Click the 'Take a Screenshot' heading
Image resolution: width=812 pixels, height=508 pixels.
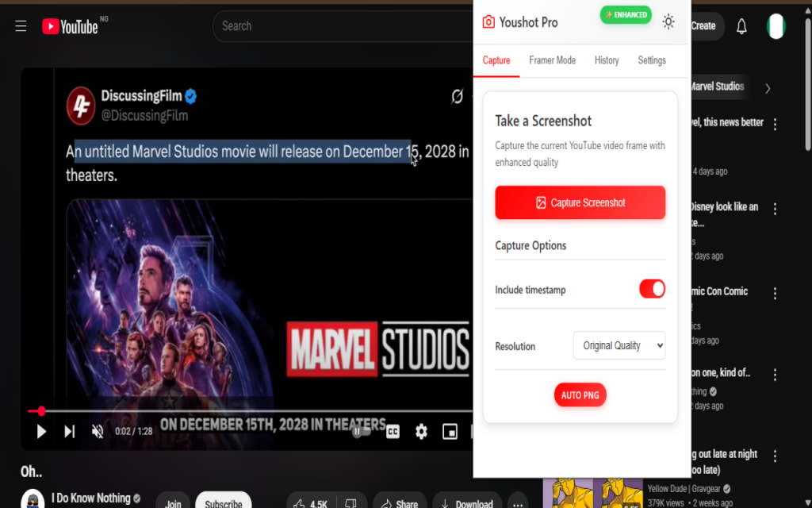pyautogui.click(x=543, y=121)
